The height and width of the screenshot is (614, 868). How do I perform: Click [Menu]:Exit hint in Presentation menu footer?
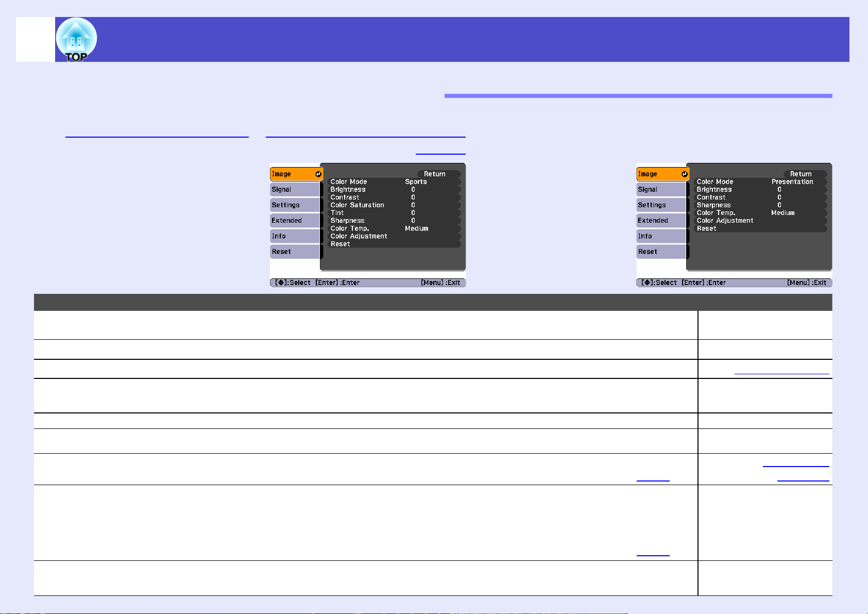pyautogui.click(x=807, y=283)
